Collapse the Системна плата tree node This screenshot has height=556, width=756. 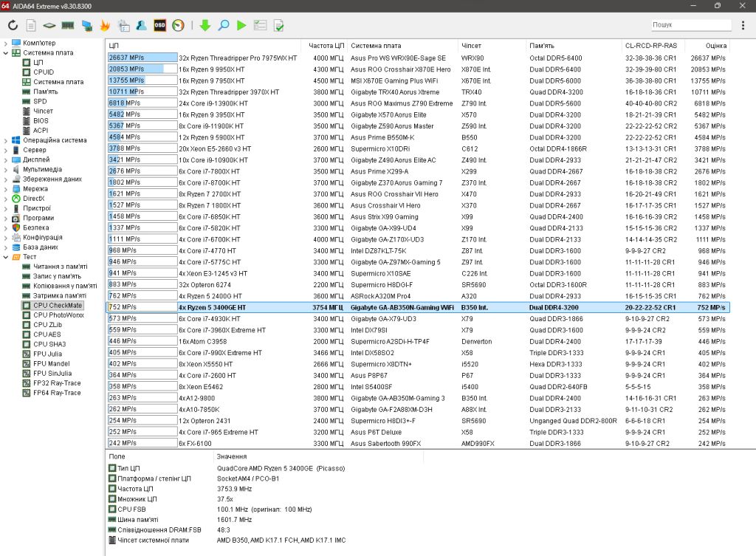[5, 52]
